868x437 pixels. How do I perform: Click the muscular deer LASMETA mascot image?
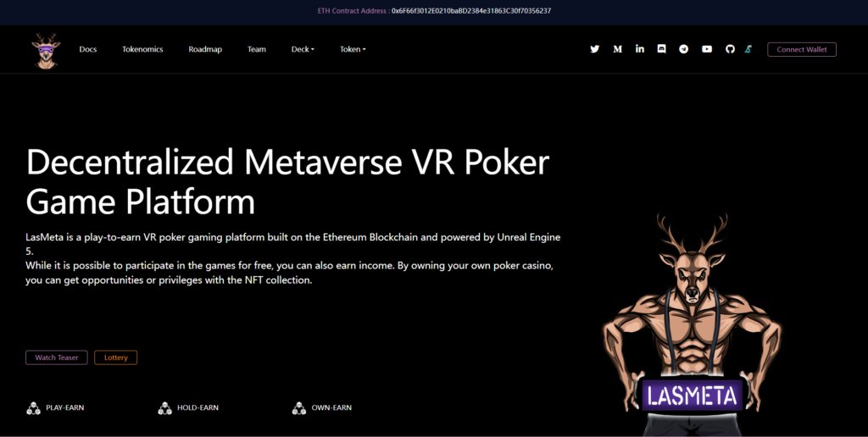point(692,324)
